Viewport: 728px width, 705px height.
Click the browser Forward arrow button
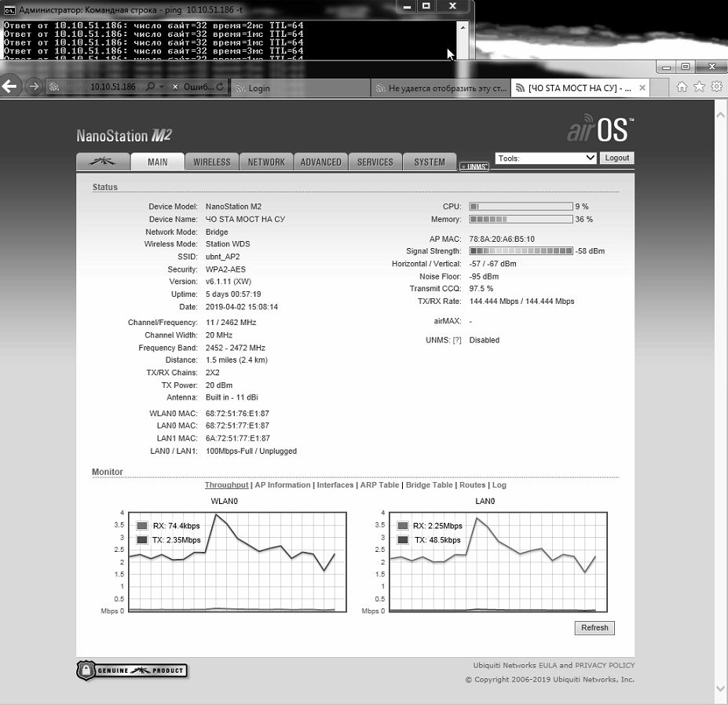pos(34,86)
